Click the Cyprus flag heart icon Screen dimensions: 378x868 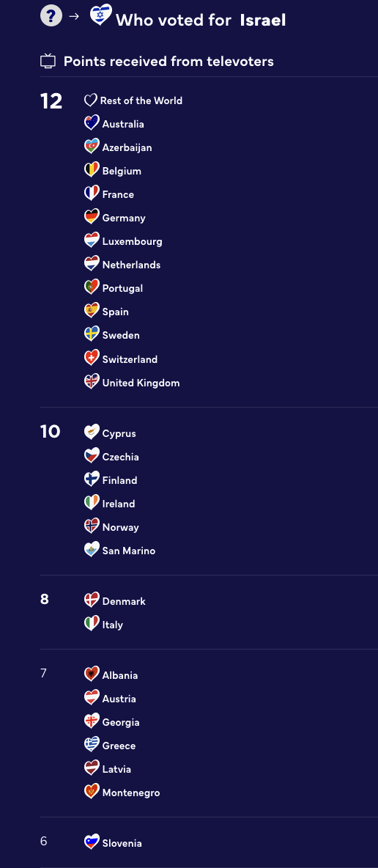[x=92, y=433]
